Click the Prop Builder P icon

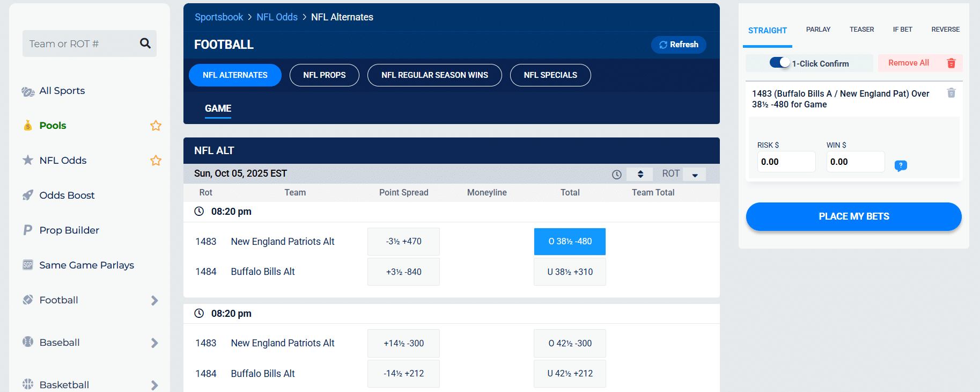[28, 230]
